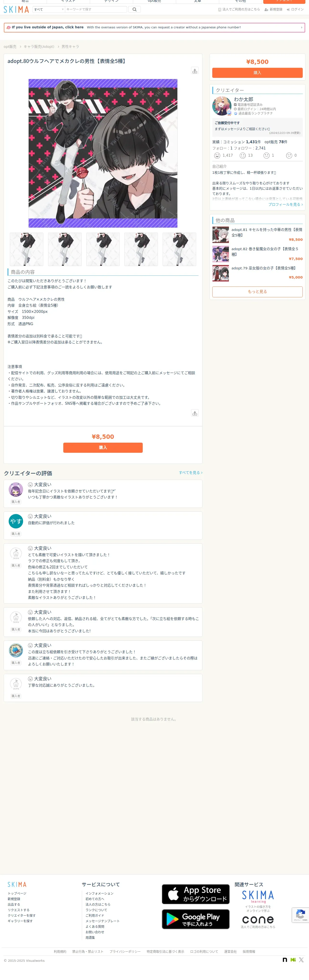309x980 pixels.
Task: Open インフォメーション footer link
Action: [99, 894]
